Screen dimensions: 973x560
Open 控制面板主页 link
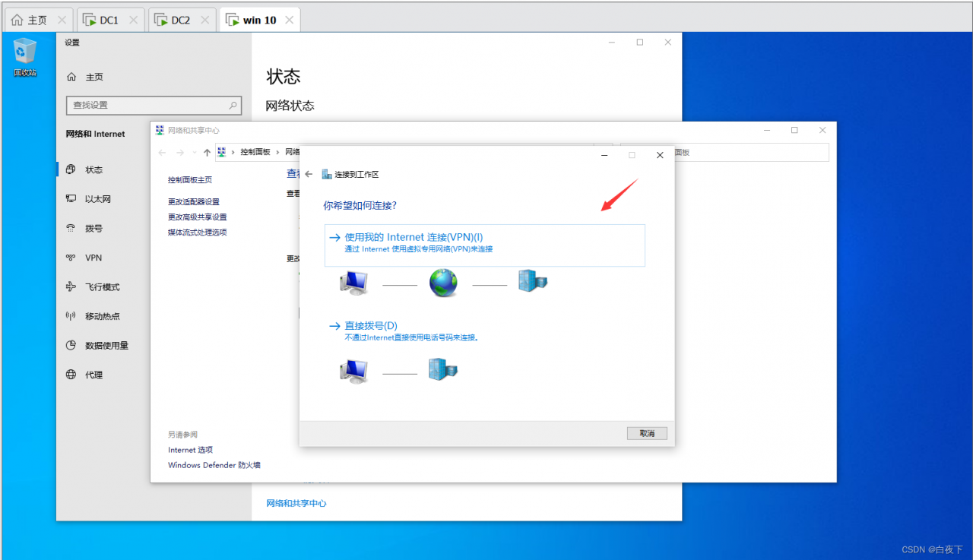190,180
